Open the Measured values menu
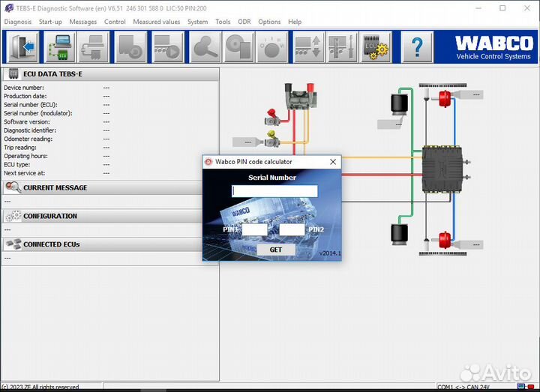This screenshot has height=392, width=540. coord(156,22)
